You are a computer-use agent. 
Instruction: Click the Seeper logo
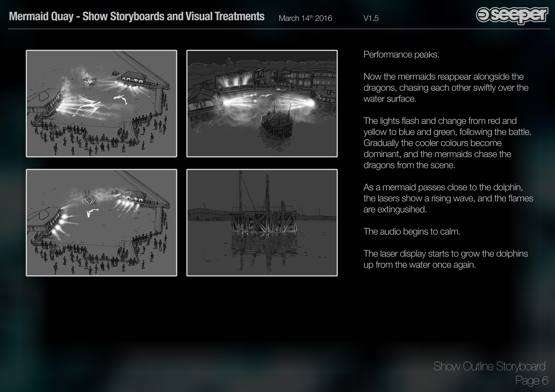[512, 15]
